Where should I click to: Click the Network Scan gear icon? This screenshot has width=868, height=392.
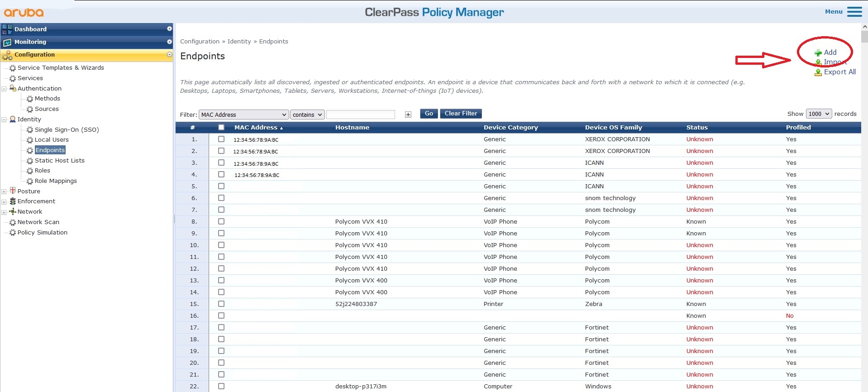[13, 222]
